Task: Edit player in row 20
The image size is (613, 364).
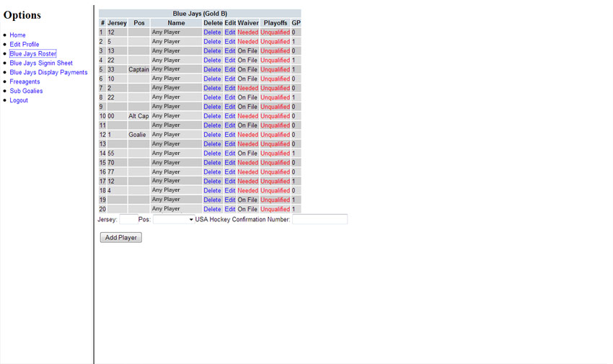Action: point(230,209)
